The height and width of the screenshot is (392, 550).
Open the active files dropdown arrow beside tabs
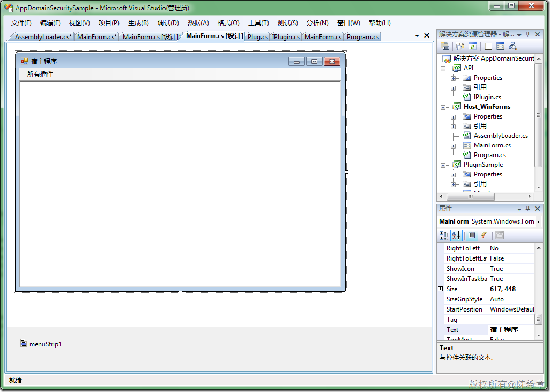(x=417, y=36)
